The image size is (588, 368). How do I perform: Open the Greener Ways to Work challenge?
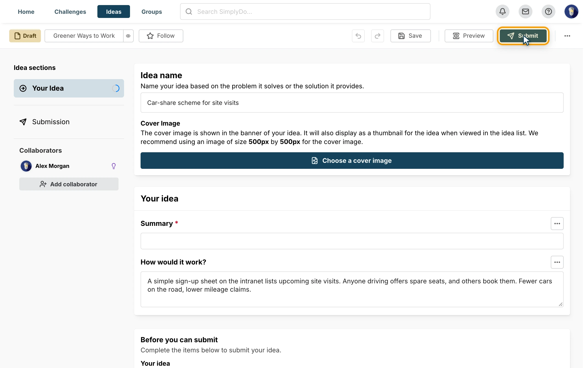84,36
